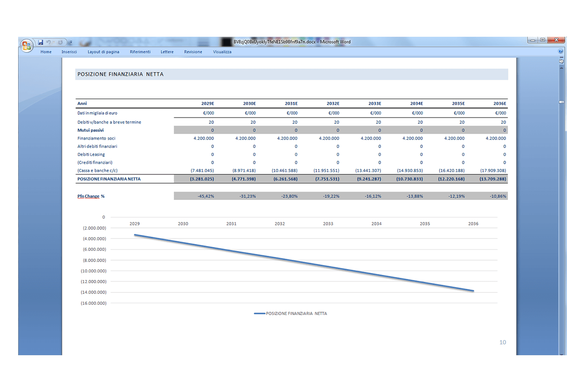The height and width of the screenshot is (392, 585).
Task: Toggle the ruler view icon above scrollbar
Action: [x=561, y=61]
